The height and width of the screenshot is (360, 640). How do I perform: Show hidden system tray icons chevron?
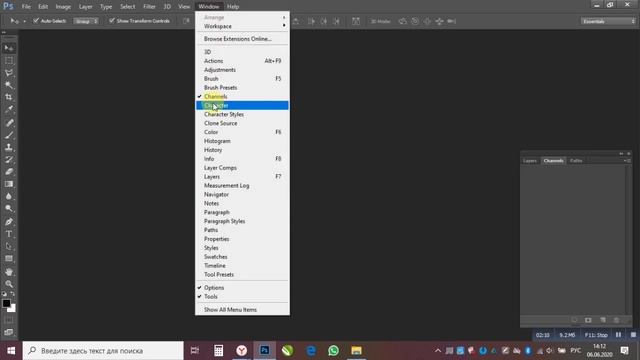pos(438,351)
